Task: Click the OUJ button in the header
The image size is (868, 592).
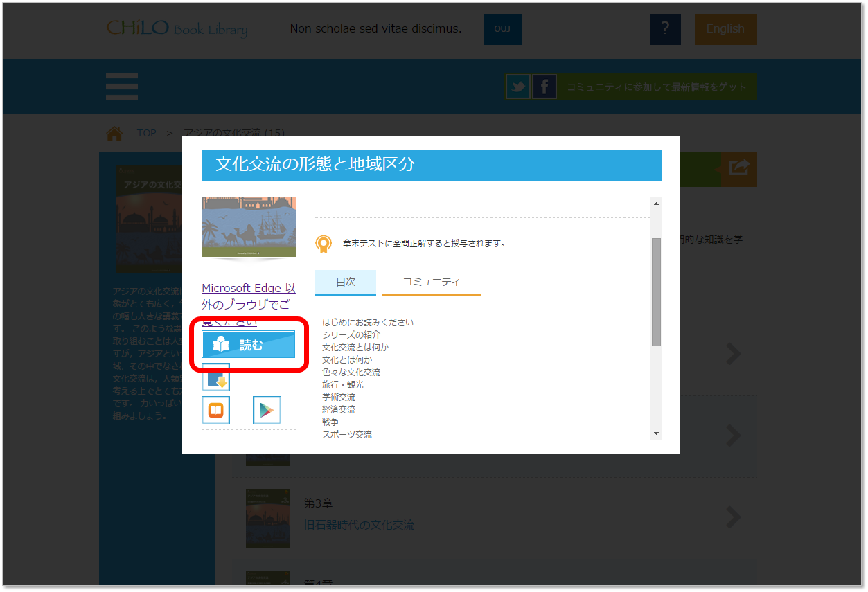Action: point(502,29)
